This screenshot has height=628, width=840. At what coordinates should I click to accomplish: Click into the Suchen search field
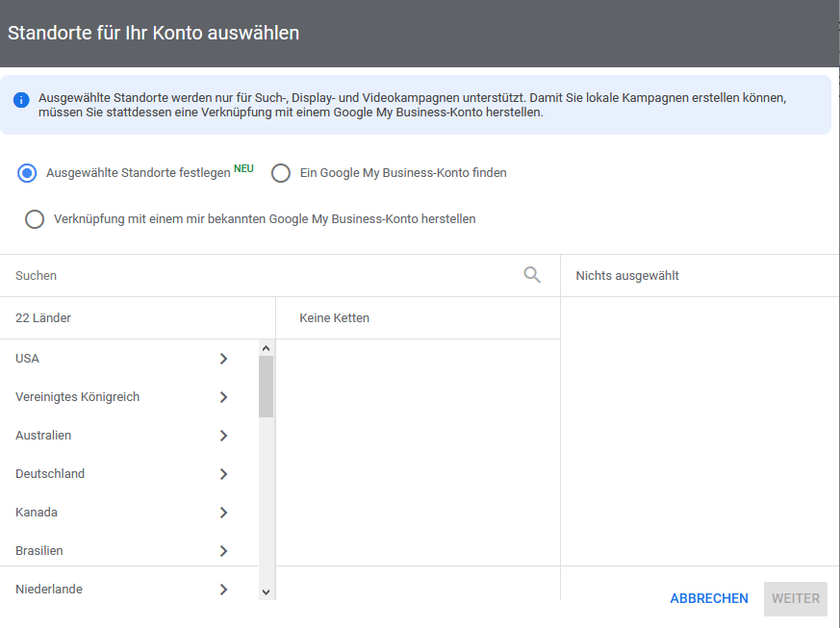point(260,276)
